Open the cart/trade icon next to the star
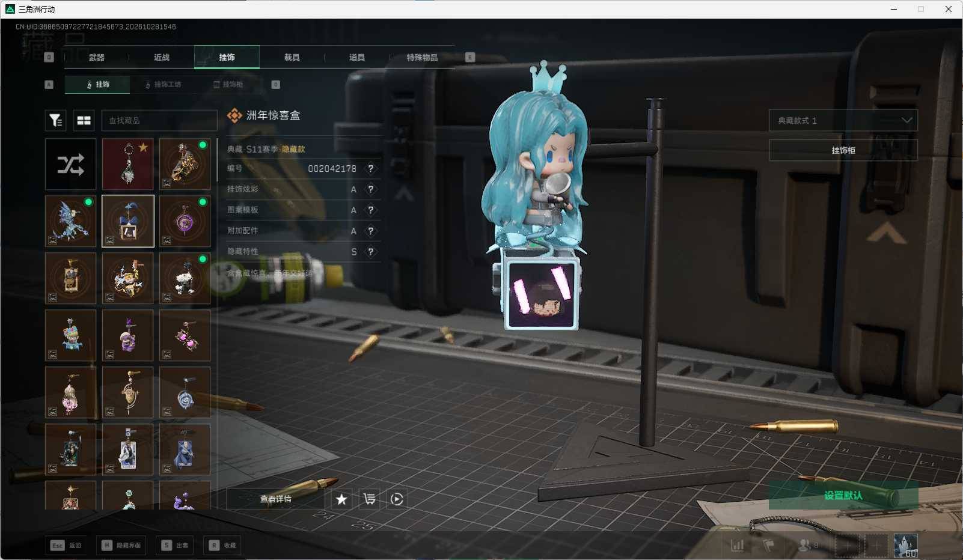The image size is (963, 560). [369, 499]
